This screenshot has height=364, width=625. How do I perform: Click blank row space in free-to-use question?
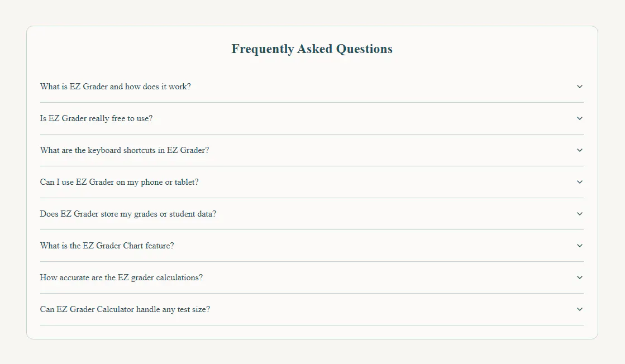point(359,118)
